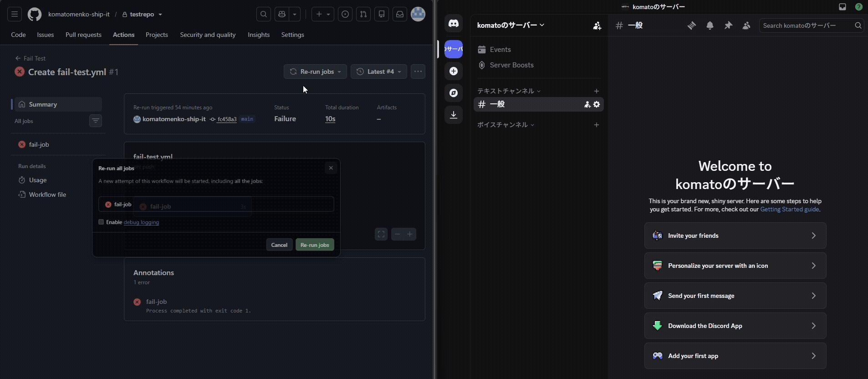Open GitHub hamburger navigation menu

click(15, 15)
